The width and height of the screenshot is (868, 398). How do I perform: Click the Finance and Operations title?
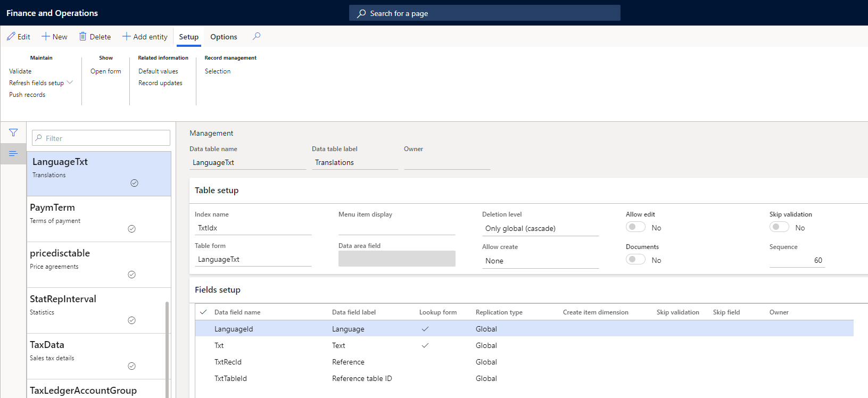point(52,13)
